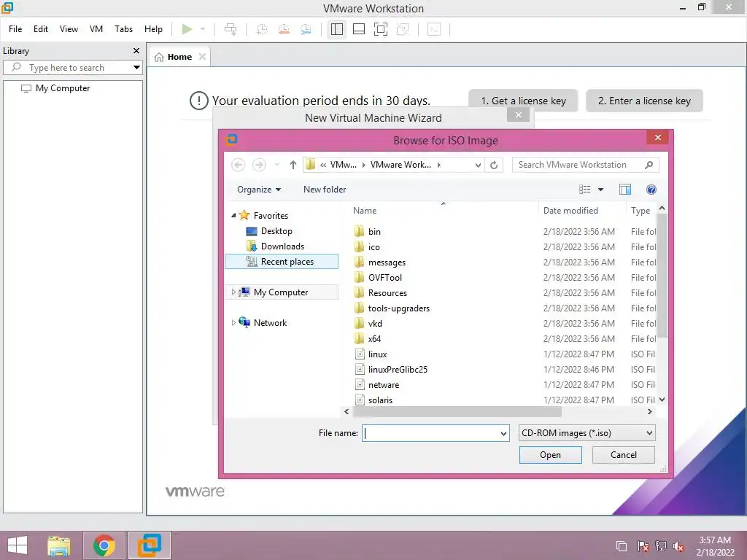
Task: Click Send Ctrl+Alt+Del toolbar icon
Action: [231, 29]
